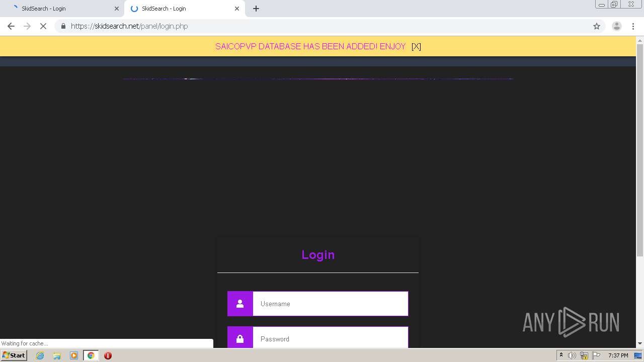Click the scrollbar up arrow
644x362 pixels.
640,40
